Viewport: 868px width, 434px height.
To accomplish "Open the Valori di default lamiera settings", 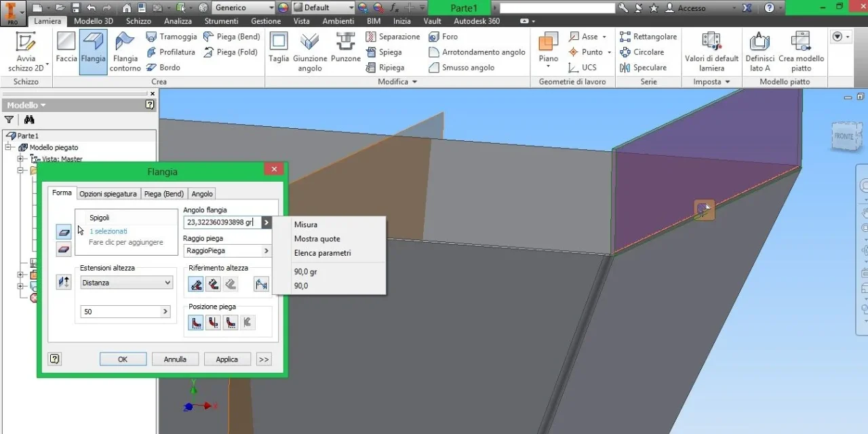I will coord(711,52).
